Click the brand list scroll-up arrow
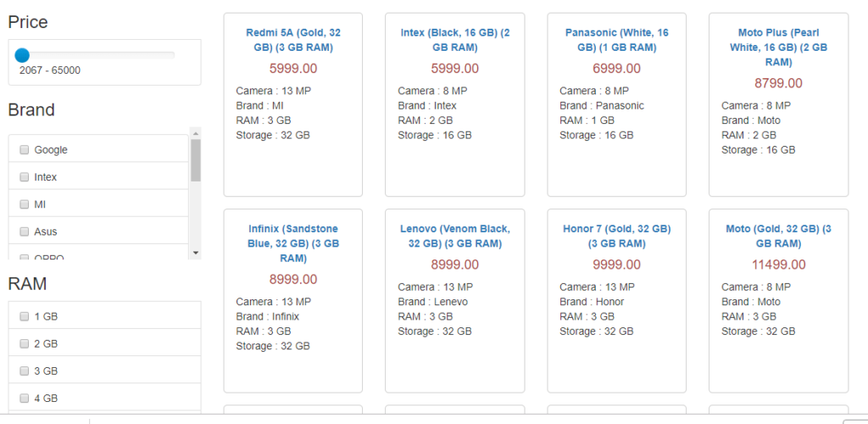 (x=196, y=133)
